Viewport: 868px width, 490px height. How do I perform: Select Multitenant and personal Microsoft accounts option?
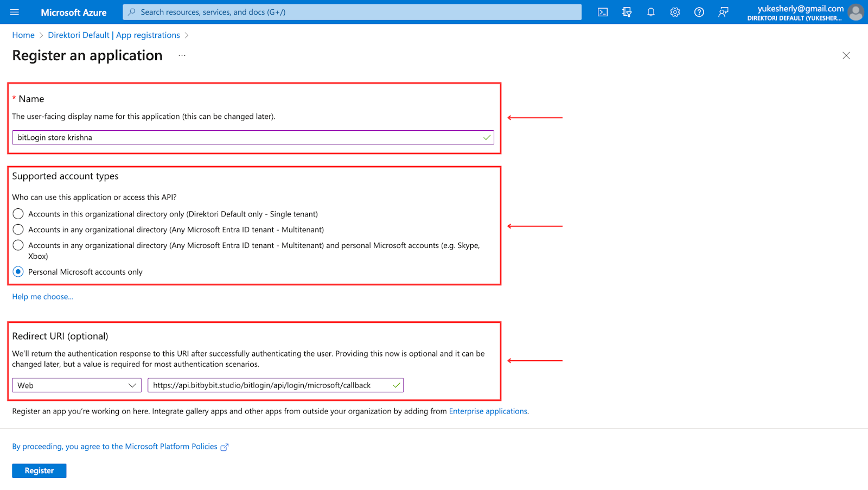(18, 245)
